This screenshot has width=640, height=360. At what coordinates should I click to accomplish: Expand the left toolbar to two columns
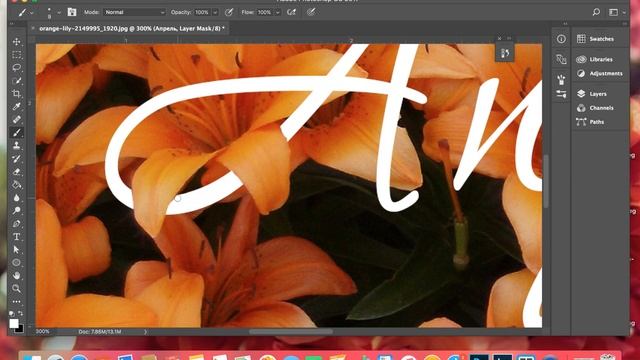click(12, 24)
